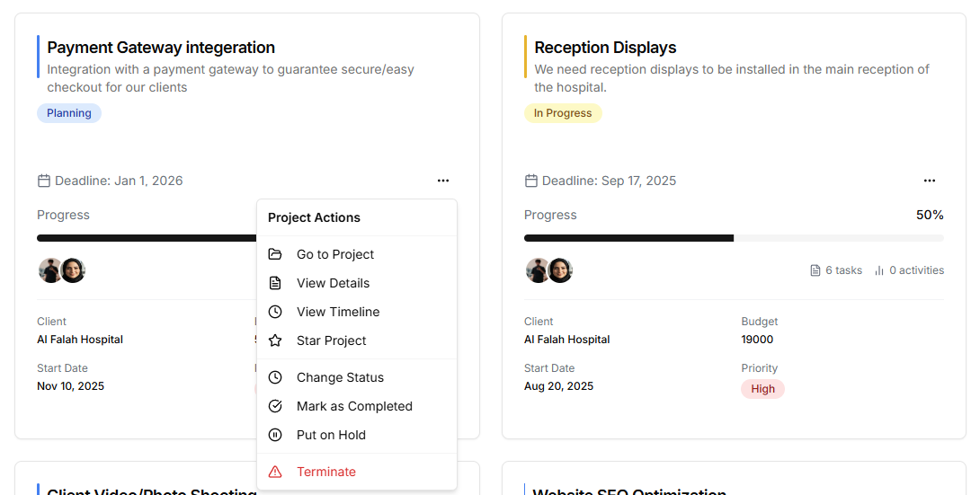Select Go to Project menu entry
This screenshot has width=980, height=495.
[x=334, y=254]
